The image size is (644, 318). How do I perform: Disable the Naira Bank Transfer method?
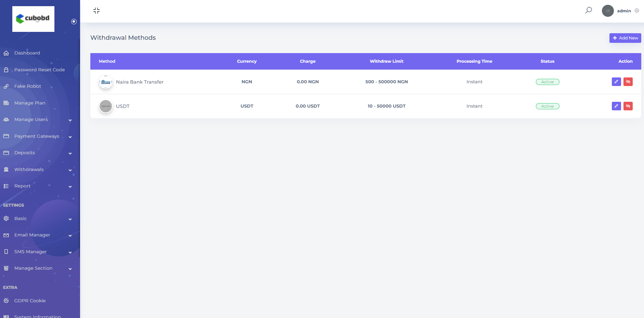click(628, 82)
